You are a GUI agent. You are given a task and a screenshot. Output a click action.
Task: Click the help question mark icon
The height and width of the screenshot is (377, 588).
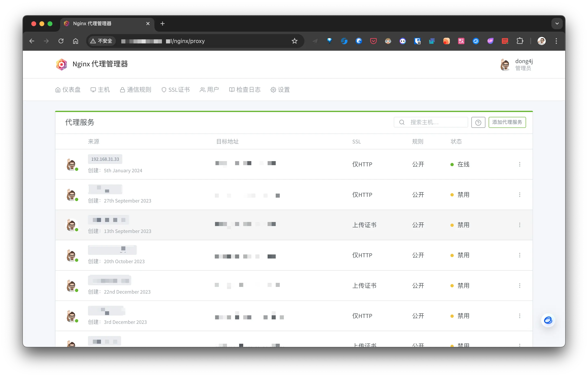(x=478, y=122)
